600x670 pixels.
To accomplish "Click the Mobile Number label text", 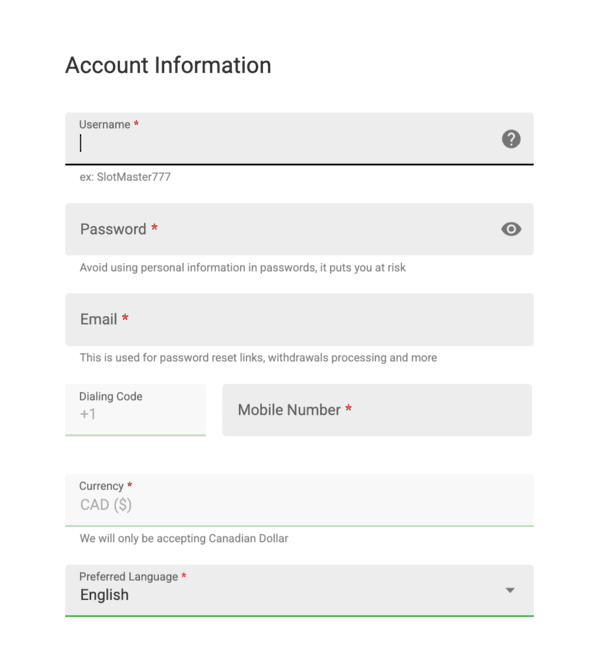I will pos(289,410).
